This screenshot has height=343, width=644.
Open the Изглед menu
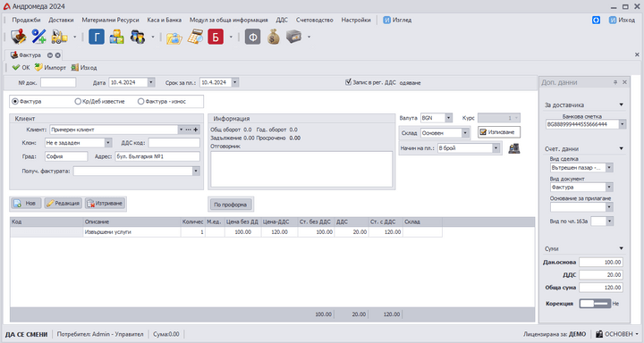click(x=397, y=20)
